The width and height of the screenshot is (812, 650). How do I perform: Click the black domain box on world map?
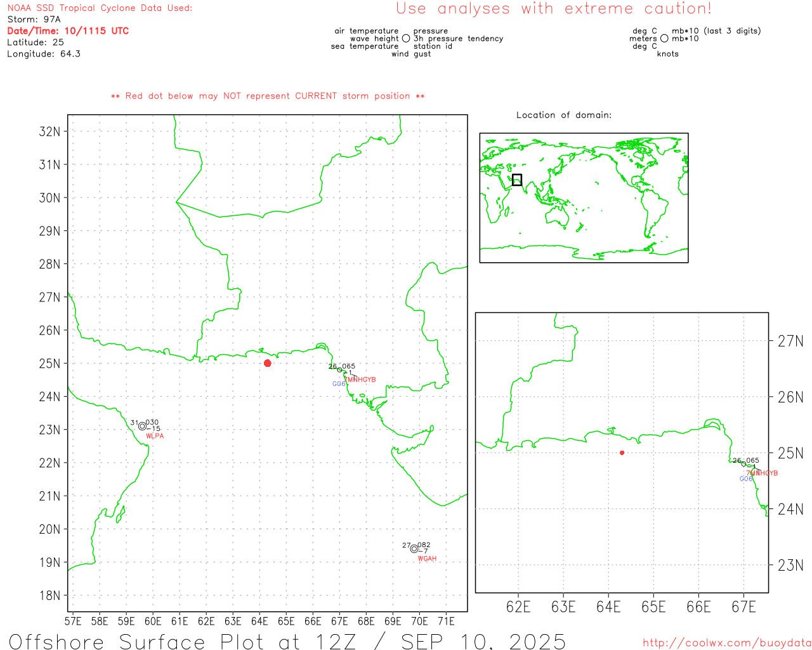tap(517, 180)
